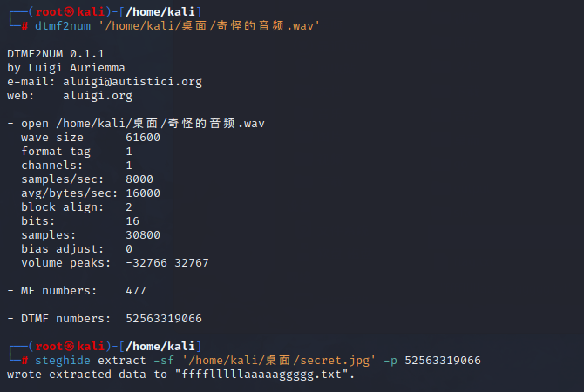Click the .wav path on the open line
The image size is (584, 392).
[160, 124]
